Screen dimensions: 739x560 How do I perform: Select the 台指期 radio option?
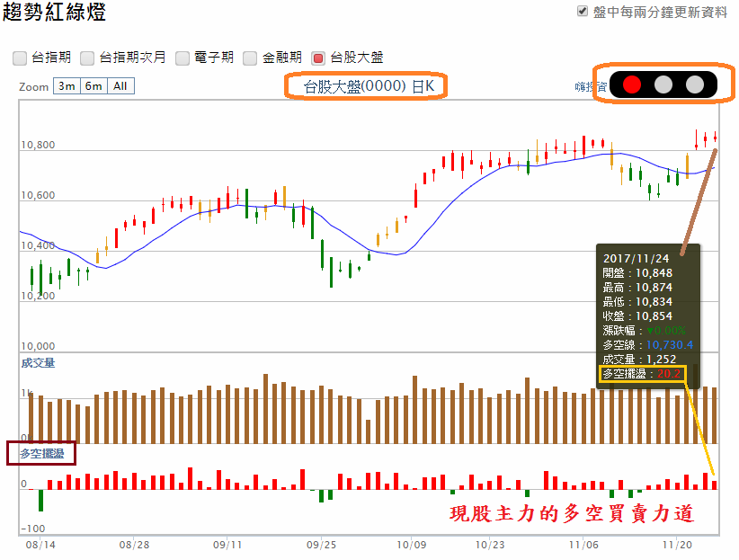pyautogui.click(x=20, y=58)
